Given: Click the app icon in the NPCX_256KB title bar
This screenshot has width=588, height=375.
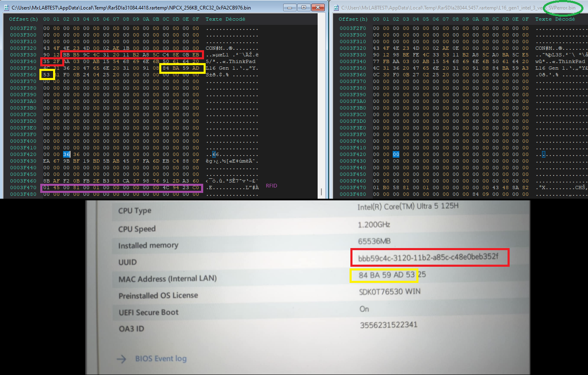Looking at the screenshot, I should click(x=6, y=7).
